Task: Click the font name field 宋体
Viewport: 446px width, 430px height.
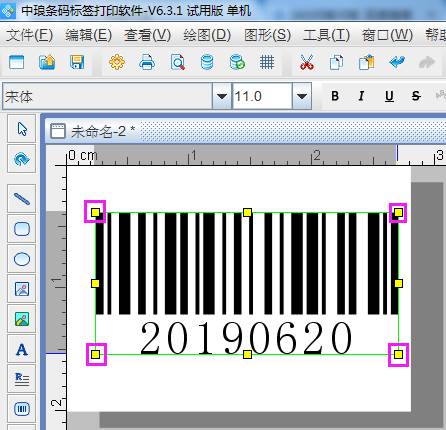Action: tap(107, 96)
